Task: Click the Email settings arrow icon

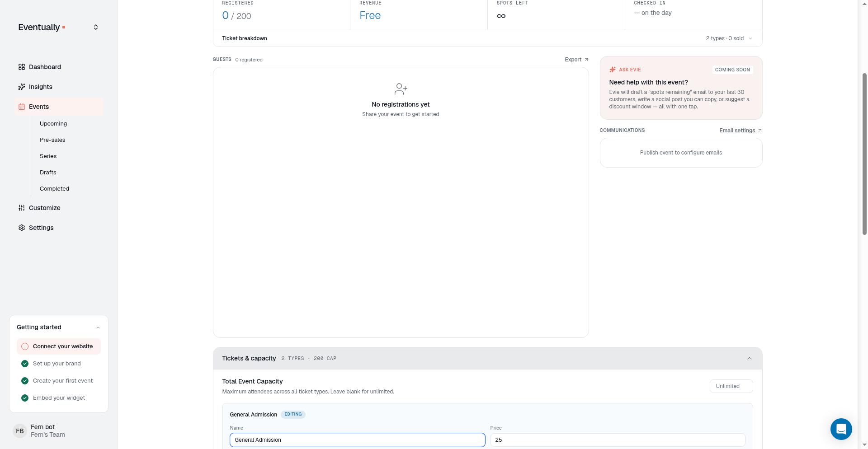Action: (759, 131)
